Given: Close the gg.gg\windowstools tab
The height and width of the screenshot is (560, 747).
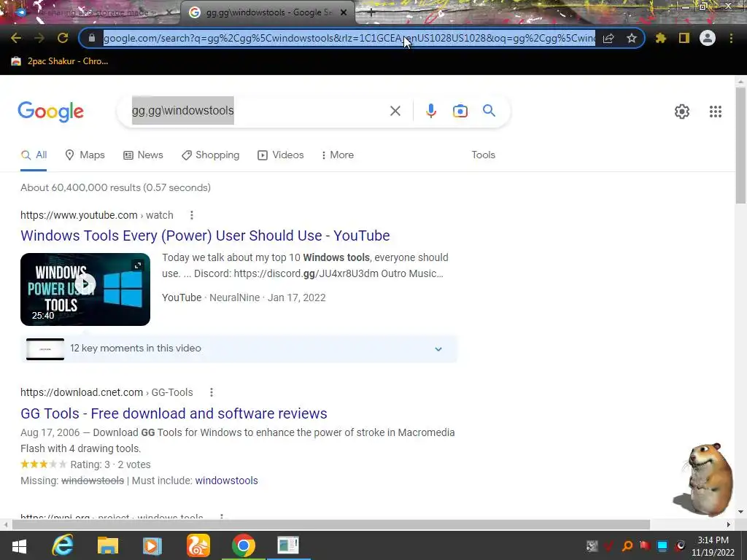Looking at the screenshot, I should pyautogui.click(x=343, y=12).
